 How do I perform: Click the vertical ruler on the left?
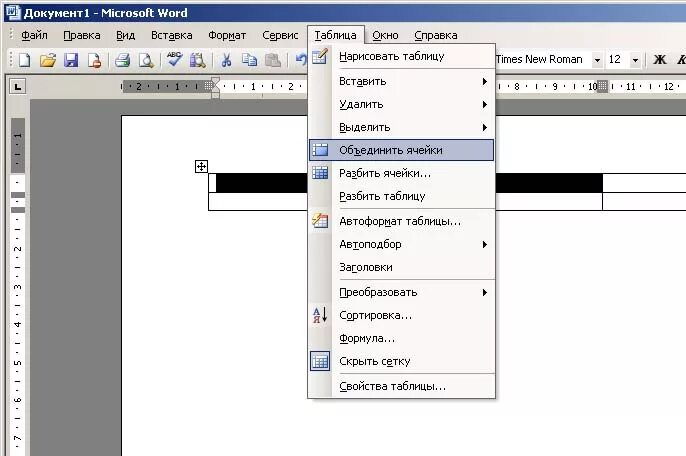tap(18, 287)
